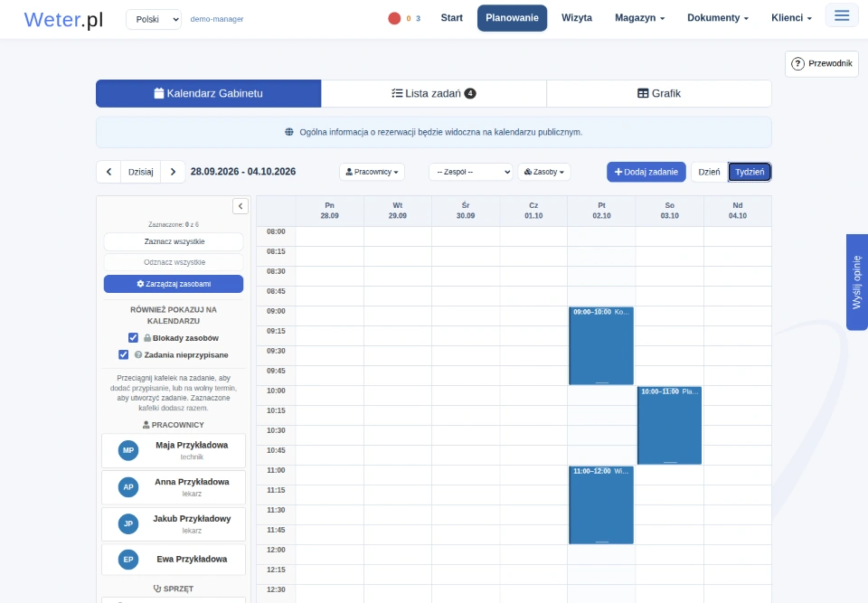Collapse the resources sidebar with the chevron
Screen dimensions: 868x603
point(241,206)
